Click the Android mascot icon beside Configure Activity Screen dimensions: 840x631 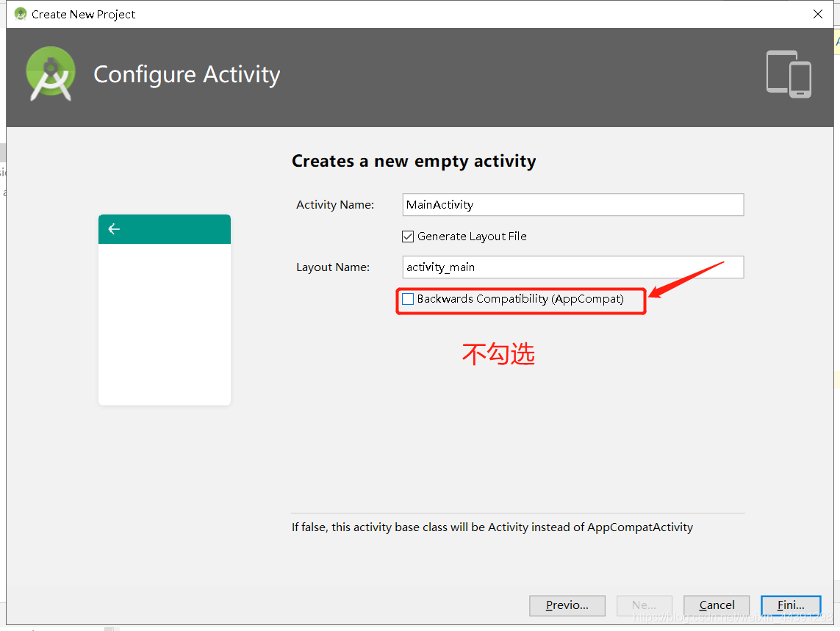click(x=50, y=73)
